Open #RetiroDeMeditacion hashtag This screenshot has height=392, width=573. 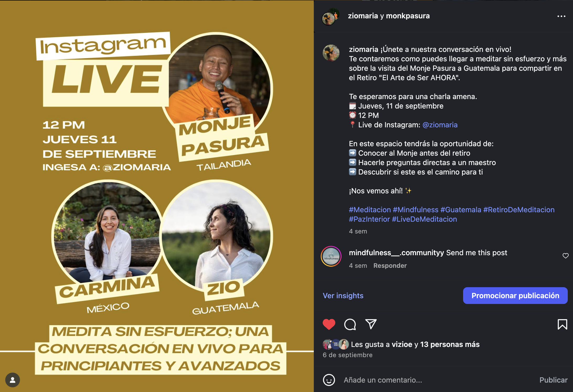point(519,210)
